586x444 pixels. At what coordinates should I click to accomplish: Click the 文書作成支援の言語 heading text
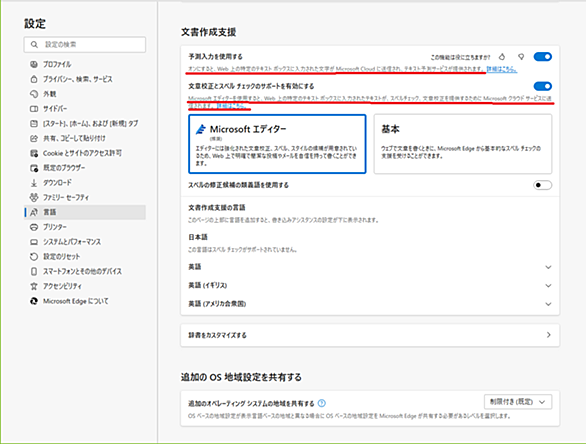pos(217,207)
